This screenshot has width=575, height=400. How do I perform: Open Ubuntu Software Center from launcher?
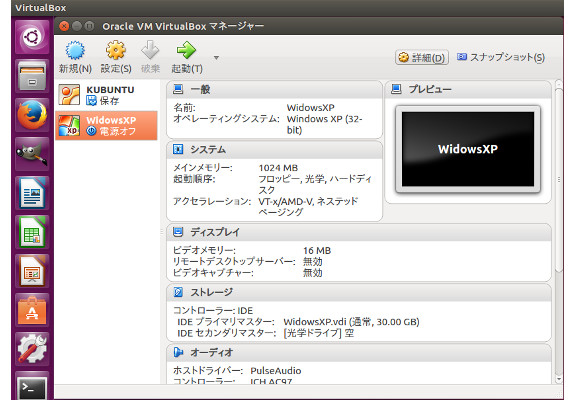32,310
